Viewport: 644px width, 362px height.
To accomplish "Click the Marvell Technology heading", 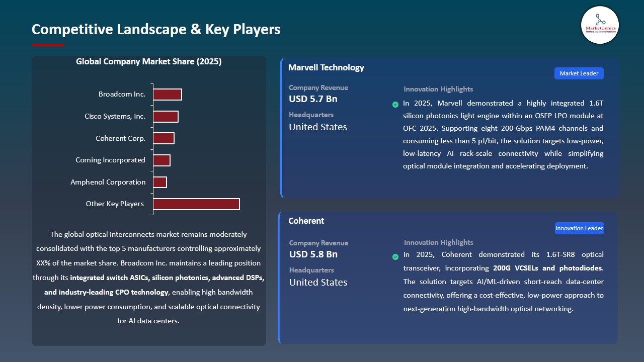I will [x=326, y=67].
